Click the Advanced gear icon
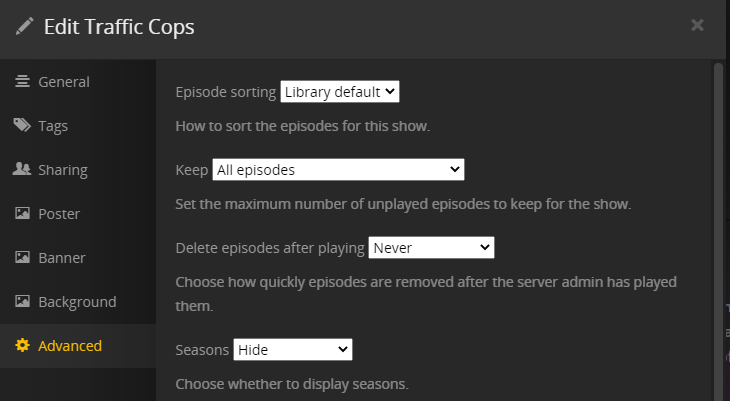 tap(22, 346)
